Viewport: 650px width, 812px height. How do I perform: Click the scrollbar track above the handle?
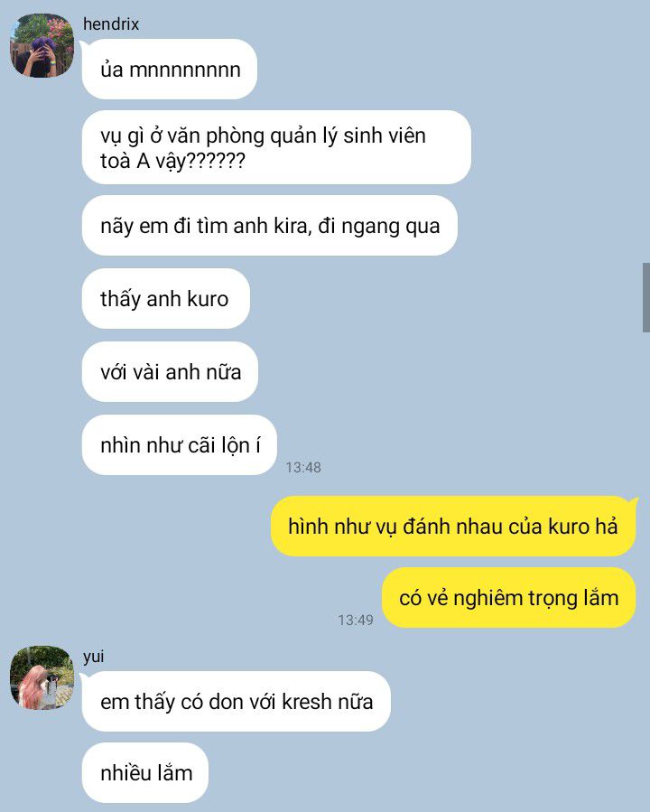point(645,129)
